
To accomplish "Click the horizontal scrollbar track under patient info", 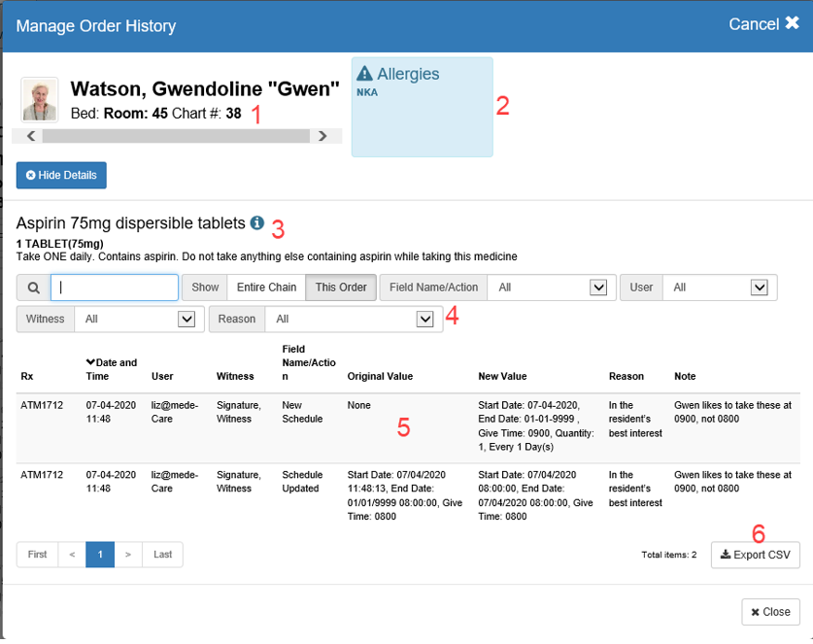I will [175, 136].
